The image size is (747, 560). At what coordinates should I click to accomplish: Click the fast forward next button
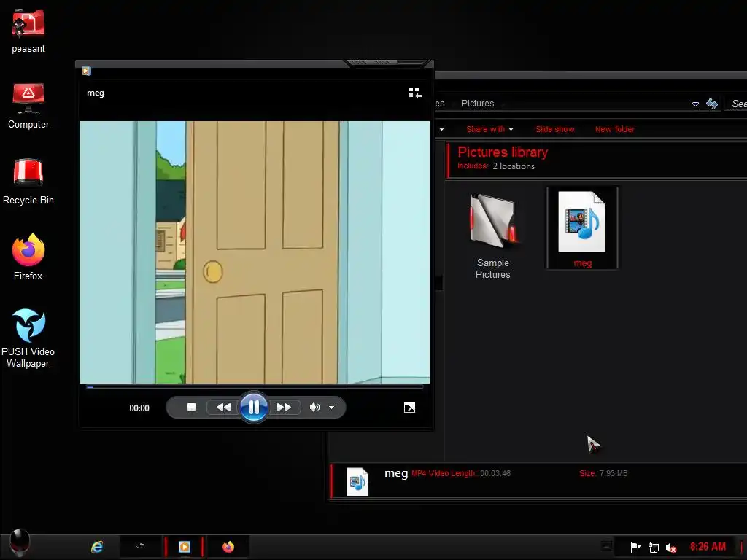click(x=285, y=407)
